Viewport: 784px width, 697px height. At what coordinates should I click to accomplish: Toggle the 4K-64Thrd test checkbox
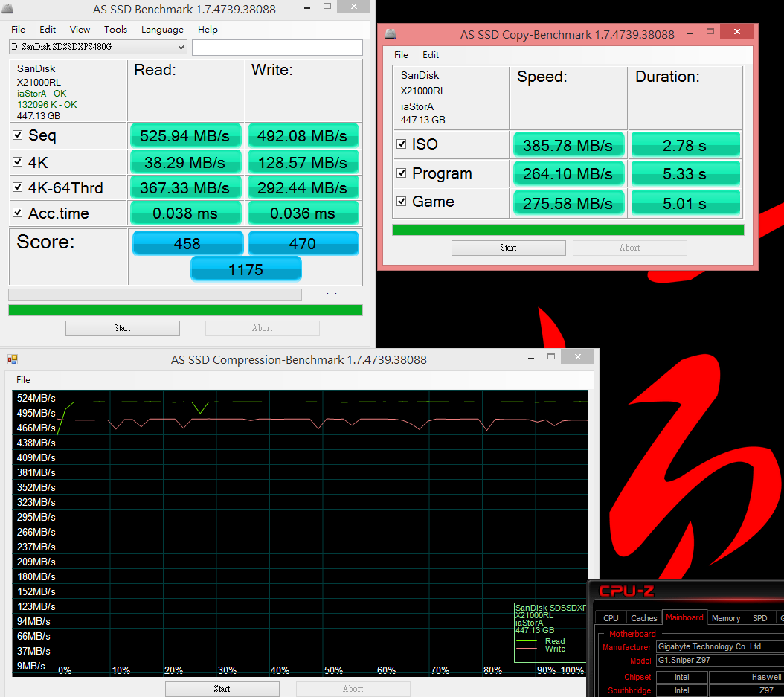[x=18, y=187]
